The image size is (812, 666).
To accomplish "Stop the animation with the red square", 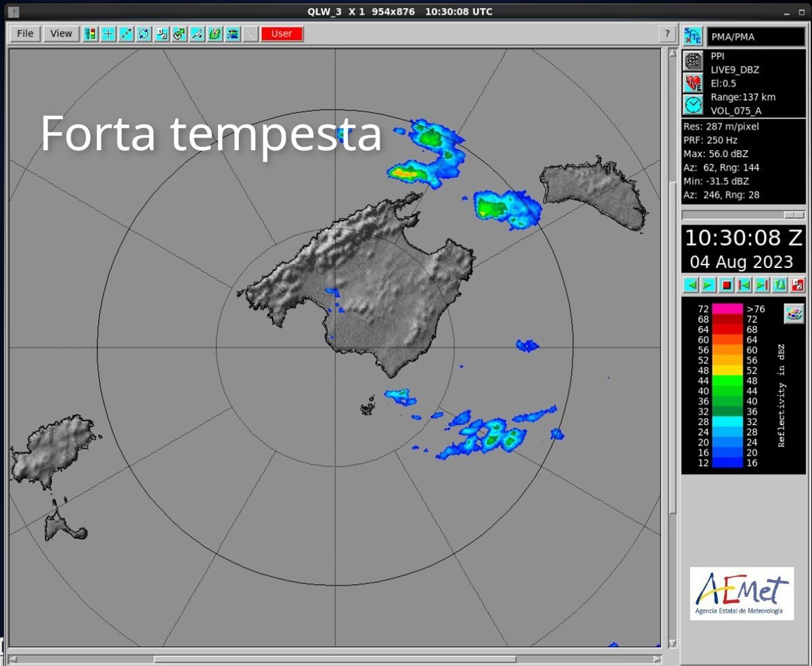I will click(726, 285).
